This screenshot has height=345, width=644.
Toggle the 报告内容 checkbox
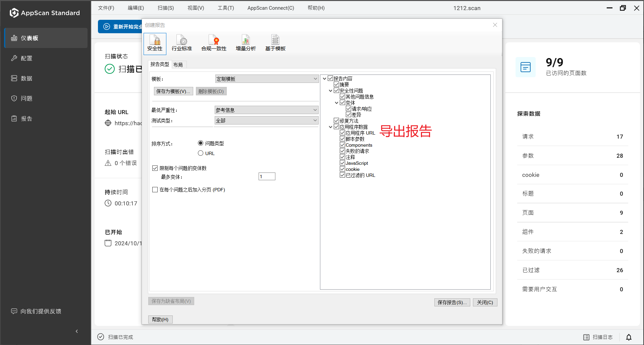pyautogui.click(x=330, y=78)
